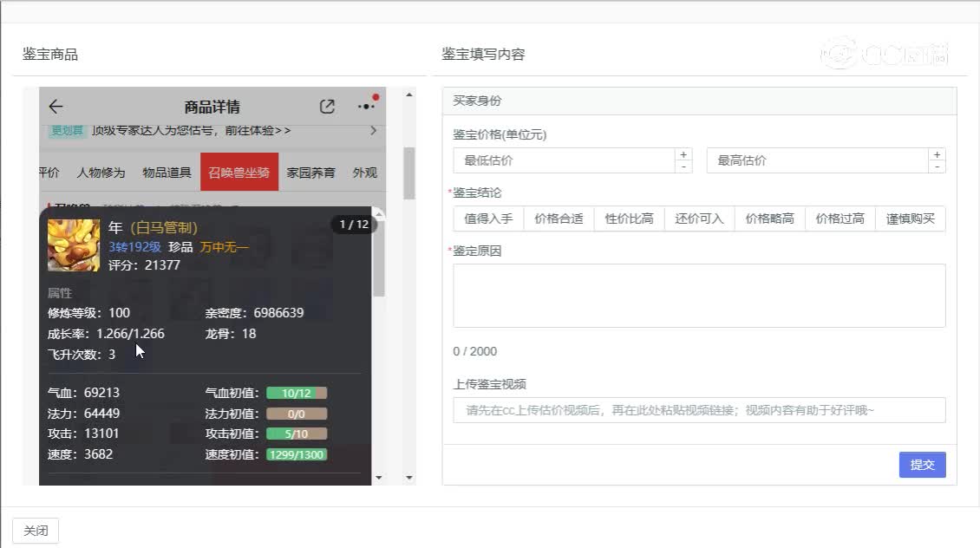Click the 商品详情 title text
Image resolution: width=980 pixels, height=548 pixels.
click(212, 107)
